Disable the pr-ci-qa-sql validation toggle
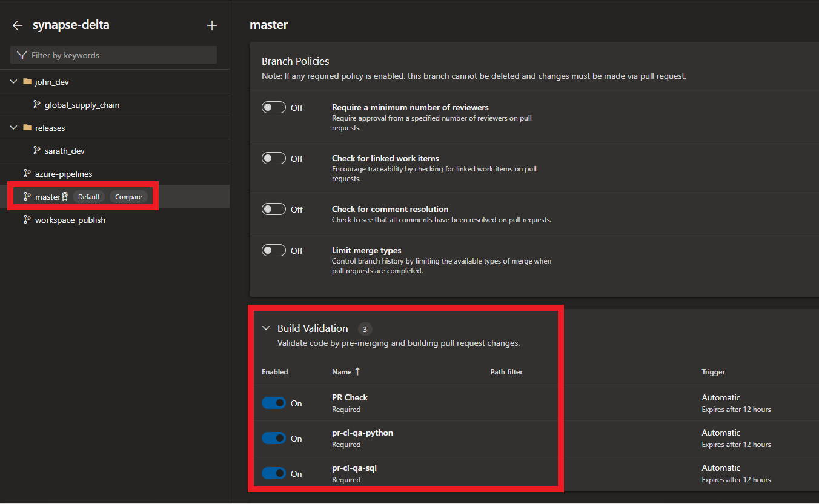The width and height of the screenshot is (819, 504). pyautogui.click(x=274, y=473)
